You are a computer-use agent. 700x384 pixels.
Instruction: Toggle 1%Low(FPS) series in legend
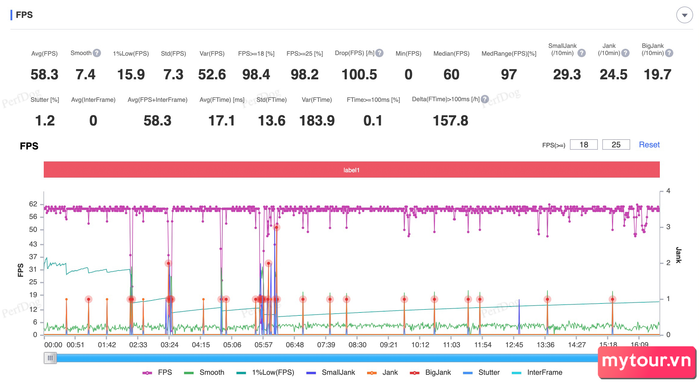point(265,372)
